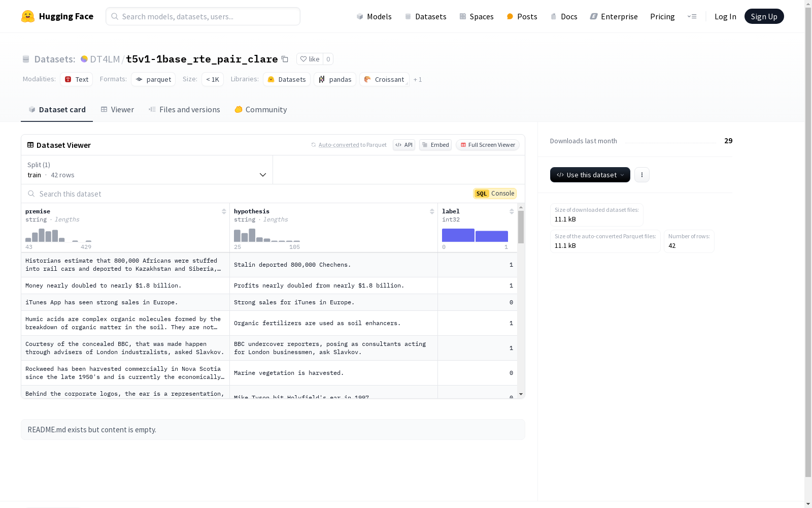Open the Pricing page
The width and height of the screenshot is (812, 508).
pos(662,16)
